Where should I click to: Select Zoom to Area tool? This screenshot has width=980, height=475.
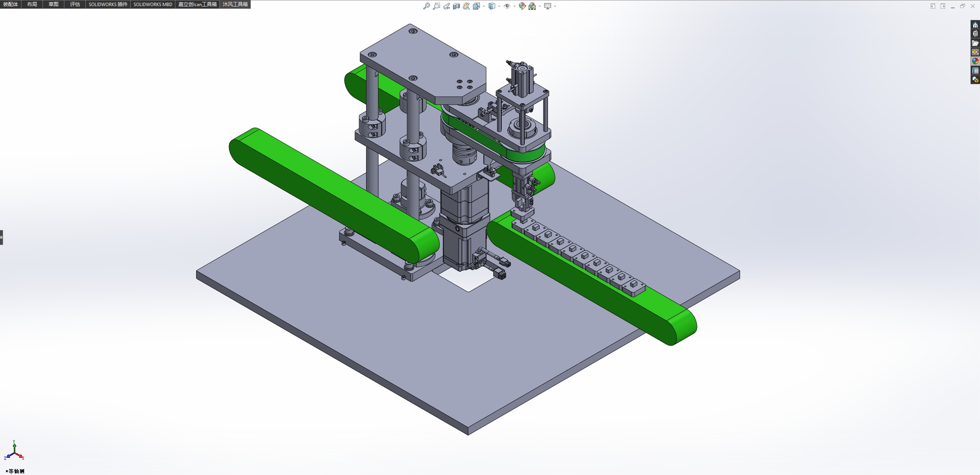436,6
